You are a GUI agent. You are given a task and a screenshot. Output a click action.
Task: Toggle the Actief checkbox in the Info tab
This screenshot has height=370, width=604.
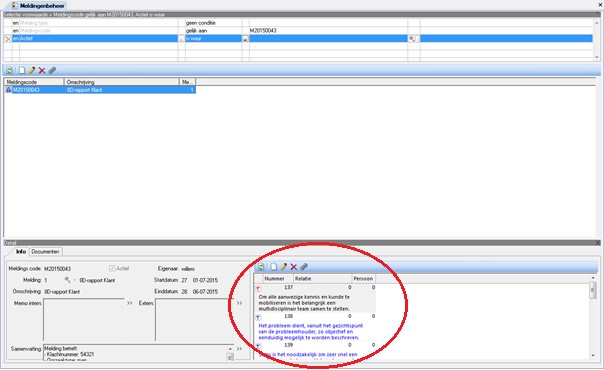(112, 268)
